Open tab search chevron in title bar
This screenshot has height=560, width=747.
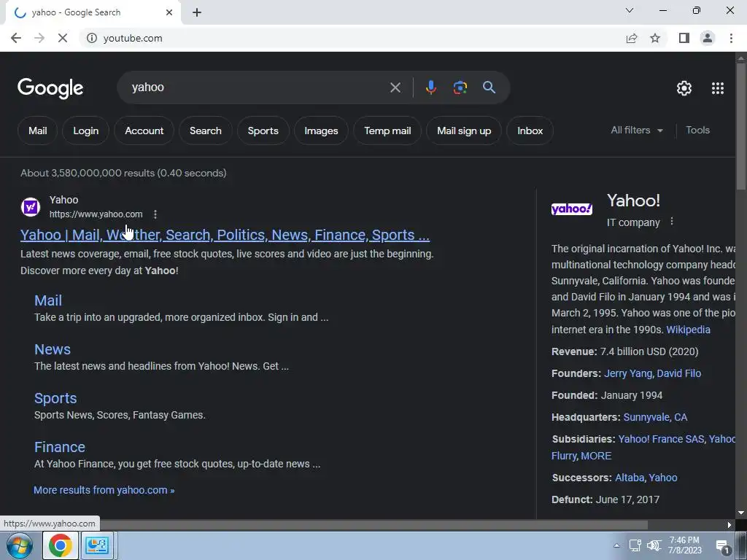coord(630,10)
